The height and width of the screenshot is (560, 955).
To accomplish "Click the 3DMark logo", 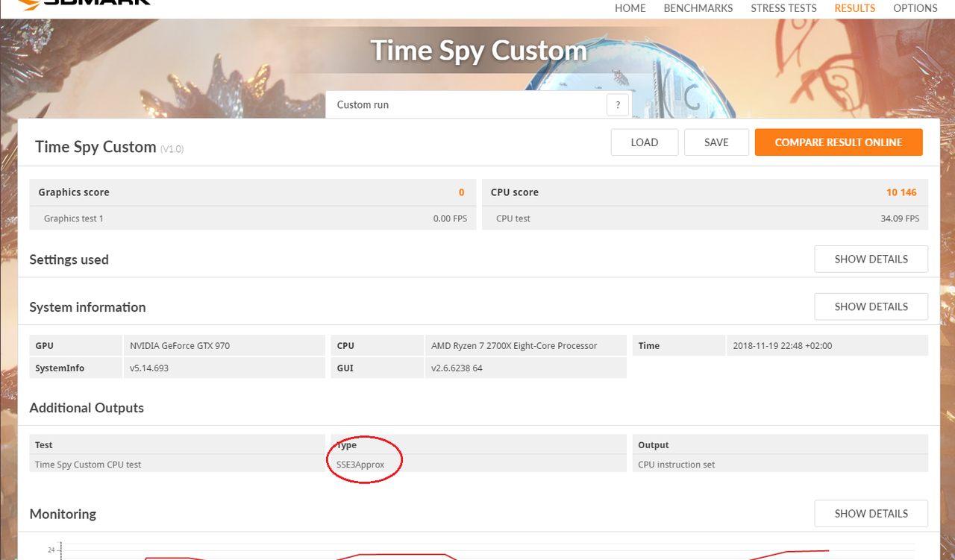I will click(82, 4).
